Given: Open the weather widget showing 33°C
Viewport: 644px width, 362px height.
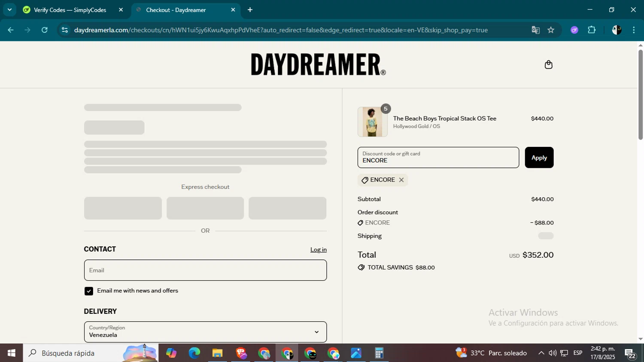Looking at the screenshot, I should point(492,353).
